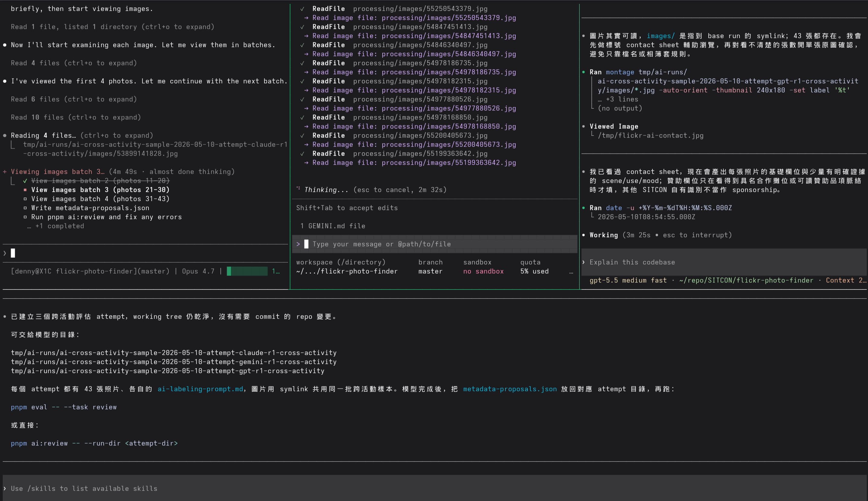This screenshot has height=501, width=868.
Task: Click the 'master' branch value in Gemini footer
Action: [x=431, y=272]
